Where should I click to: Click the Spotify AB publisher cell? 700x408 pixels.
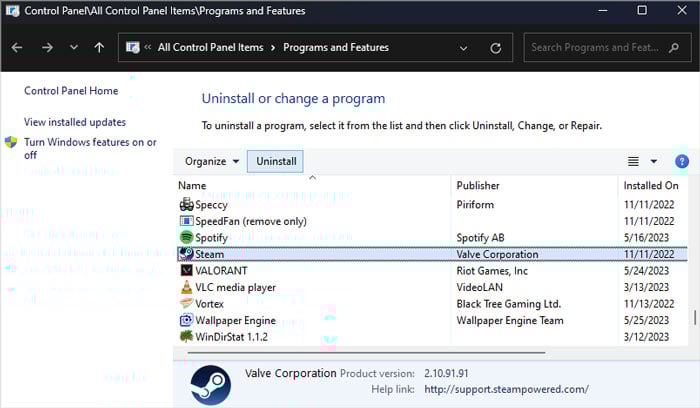tap(480, 237)
